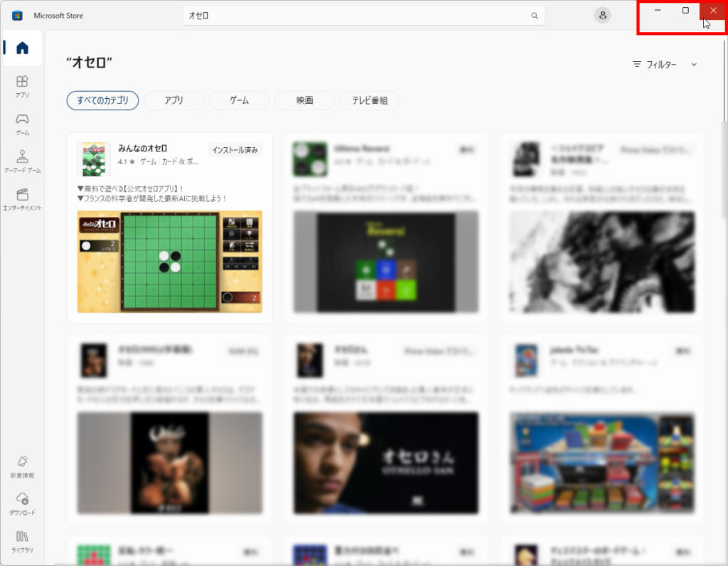
Task: Click the みんなのオセロ game board screenshot
Action: [x=169, y=261]
